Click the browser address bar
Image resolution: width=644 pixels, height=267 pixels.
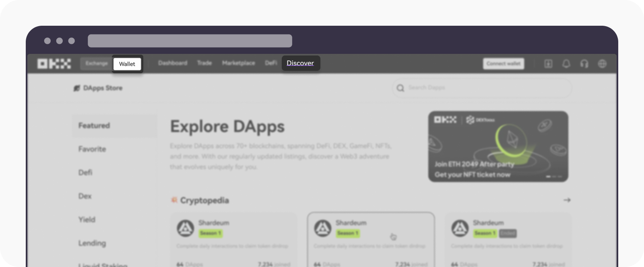[x=190, y=41]
